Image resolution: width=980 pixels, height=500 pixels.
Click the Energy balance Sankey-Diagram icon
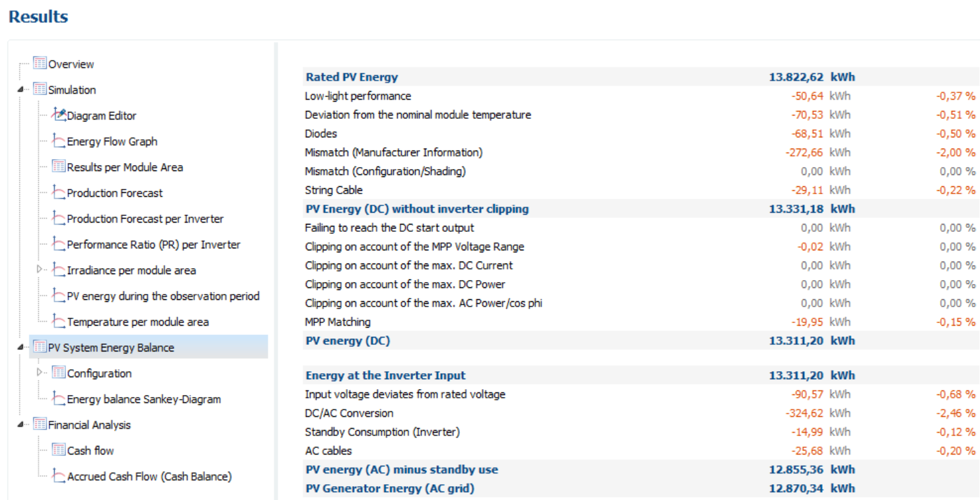59,398
